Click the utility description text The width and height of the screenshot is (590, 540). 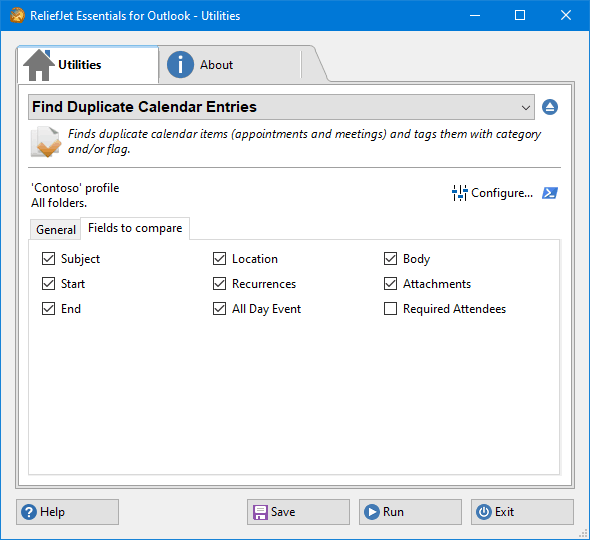tap(304, 141)
